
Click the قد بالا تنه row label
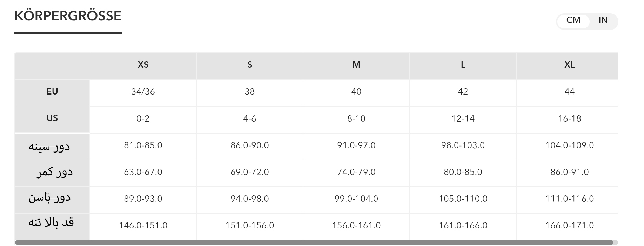51,223
